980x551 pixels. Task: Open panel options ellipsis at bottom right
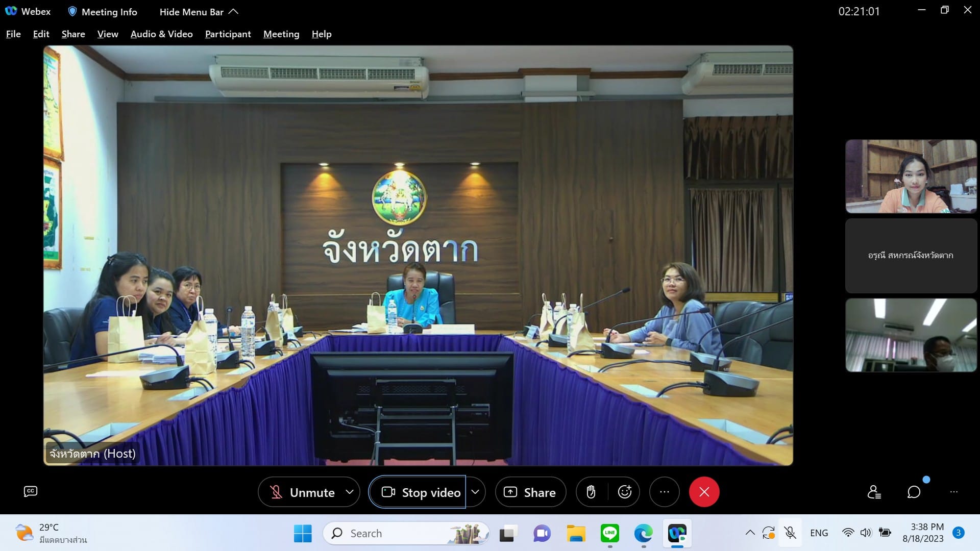pos(953,492)
